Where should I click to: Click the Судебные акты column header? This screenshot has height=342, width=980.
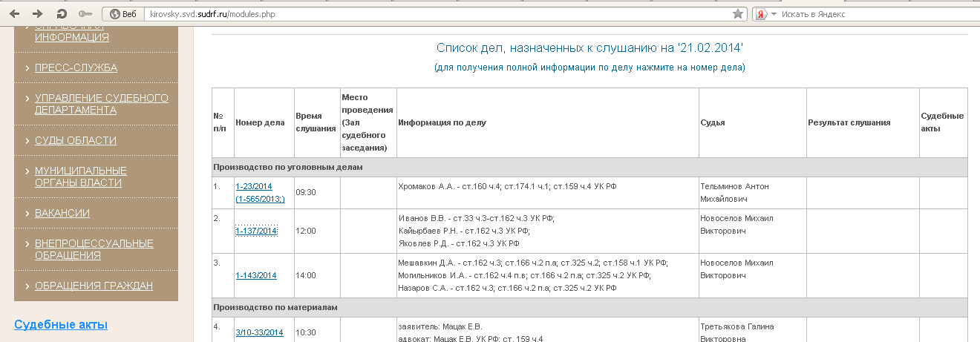pos(942,122)
